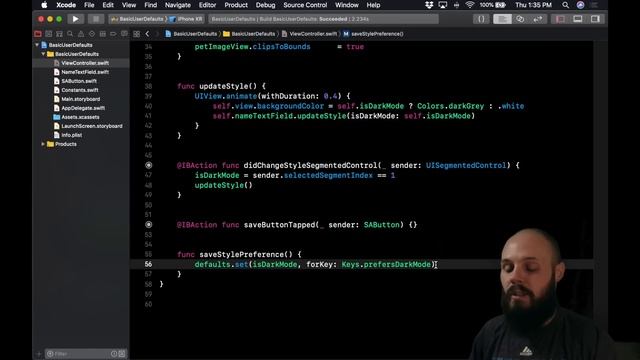Screen dimensions: 640x360
Task: Switch to the standard editor
Action: [x=502, y=19]
